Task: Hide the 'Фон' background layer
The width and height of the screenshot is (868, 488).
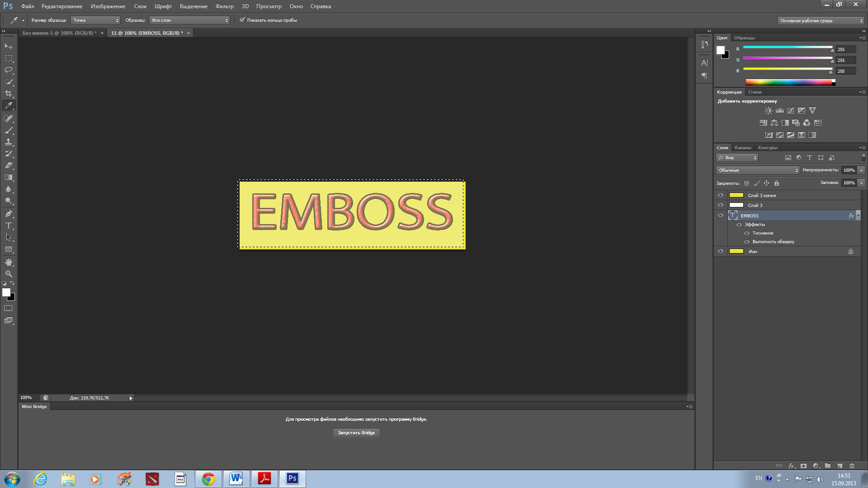Action: pos(721,251)
